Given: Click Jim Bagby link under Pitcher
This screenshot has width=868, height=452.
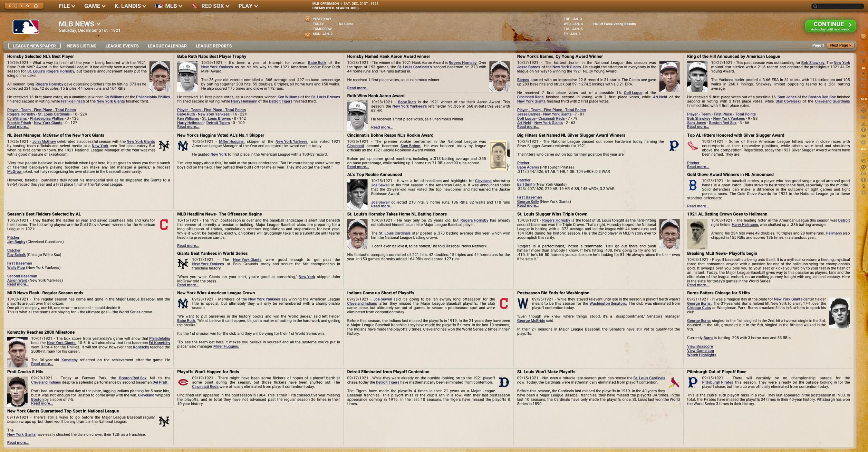Looking at the screenshot, I should [x=16, y=242].
